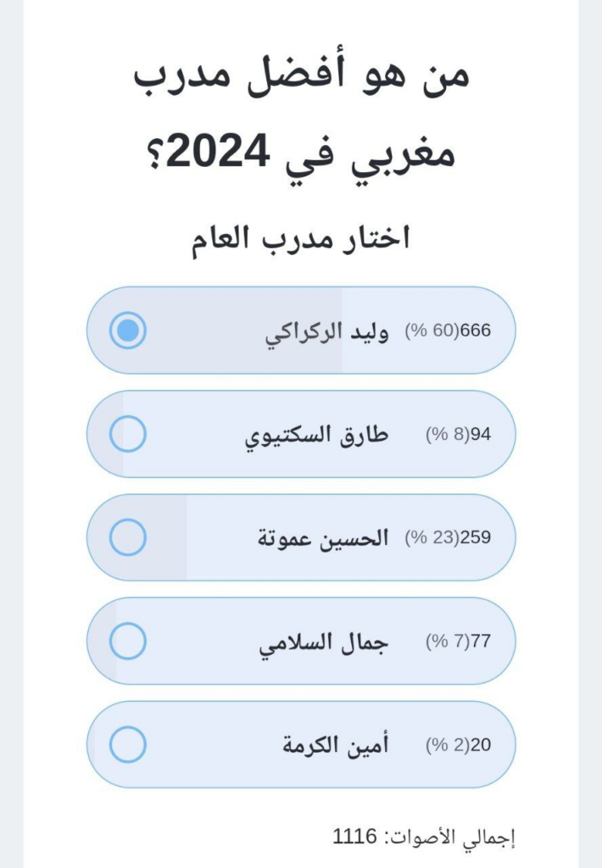Select the radio button for وليد الركراكي
Viewport: 602px width, 868px height.
coord(128,331)
